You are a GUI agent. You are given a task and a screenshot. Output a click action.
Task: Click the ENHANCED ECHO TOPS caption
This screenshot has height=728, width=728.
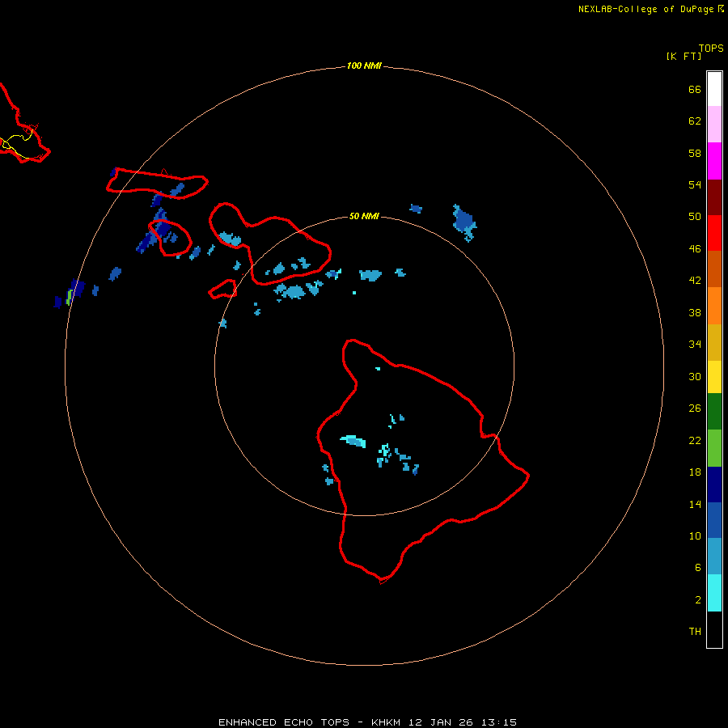(x=284, y=722)
